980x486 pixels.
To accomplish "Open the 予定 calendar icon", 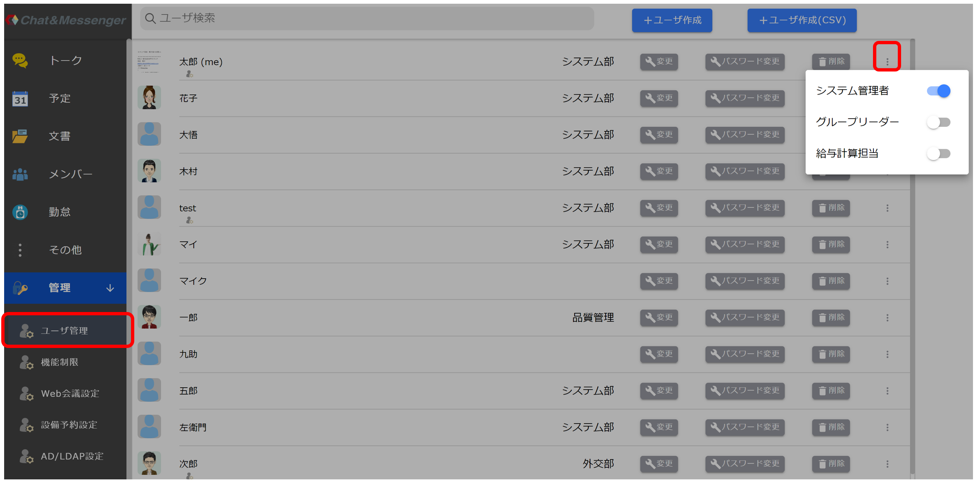I will click(x=20, y=99).
